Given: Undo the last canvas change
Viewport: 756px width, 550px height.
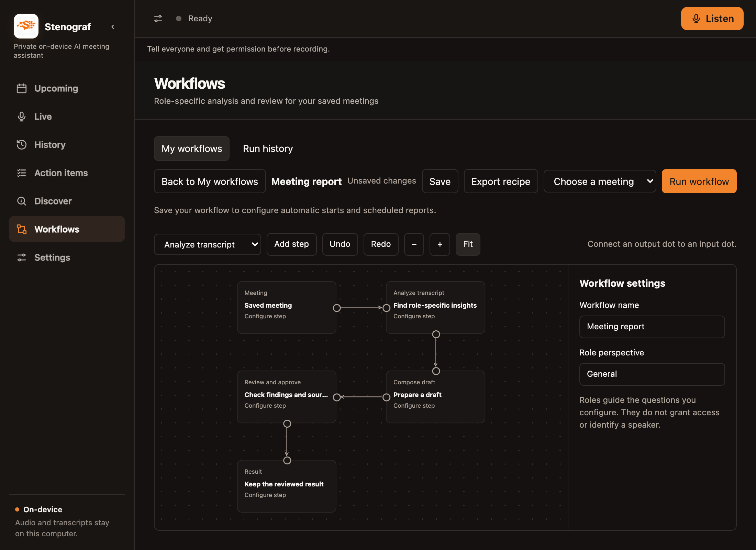Looking at the screenshot, I should [340, 244].
